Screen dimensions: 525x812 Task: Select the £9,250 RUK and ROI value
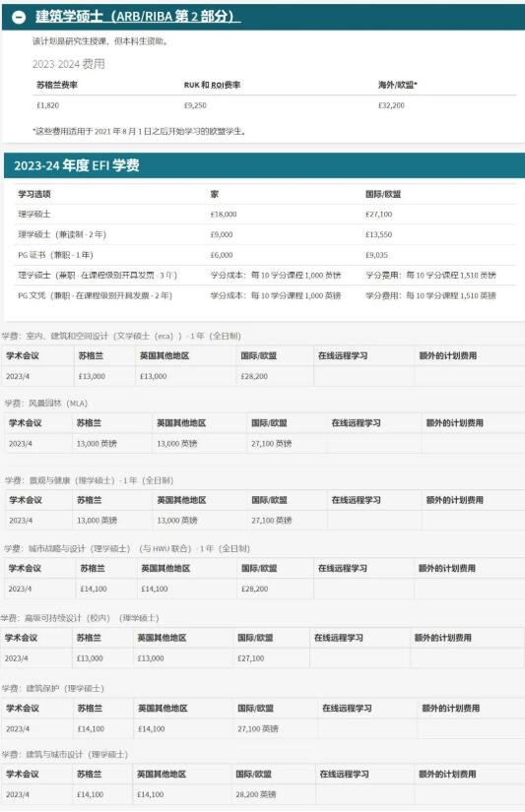(x=195, y=105)
